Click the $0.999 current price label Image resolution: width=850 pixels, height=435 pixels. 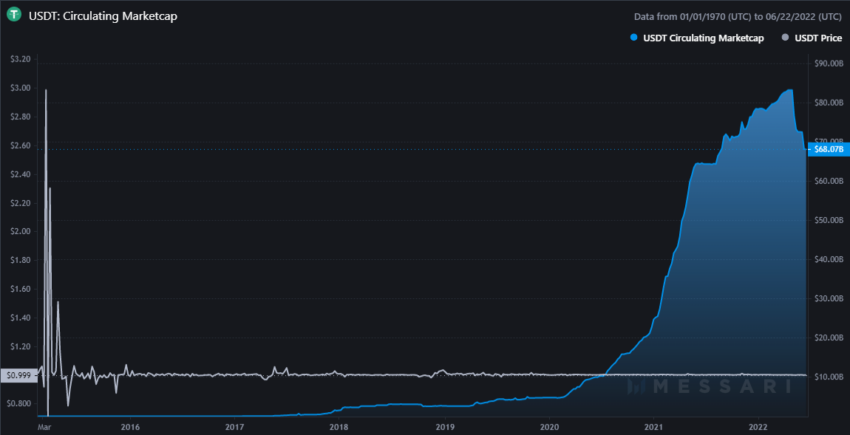coord(17,375)
